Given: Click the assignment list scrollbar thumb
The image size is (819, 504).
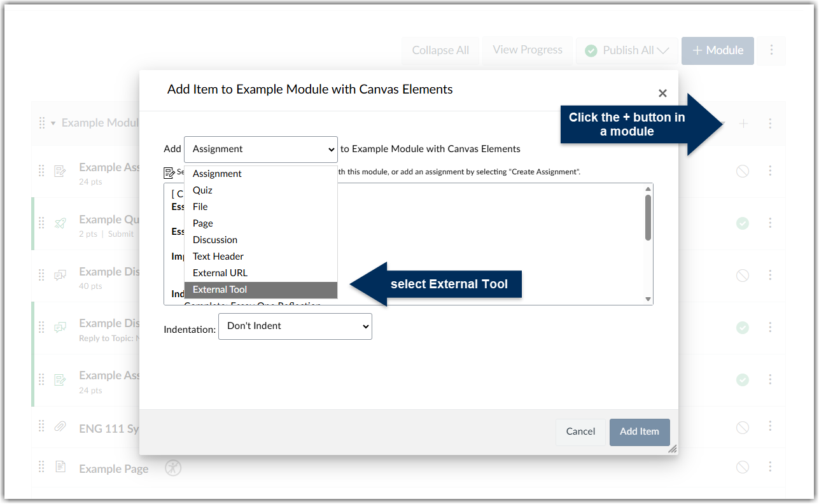Looking at the screenshot, I should pyautogui.click(x=648, y=218).
